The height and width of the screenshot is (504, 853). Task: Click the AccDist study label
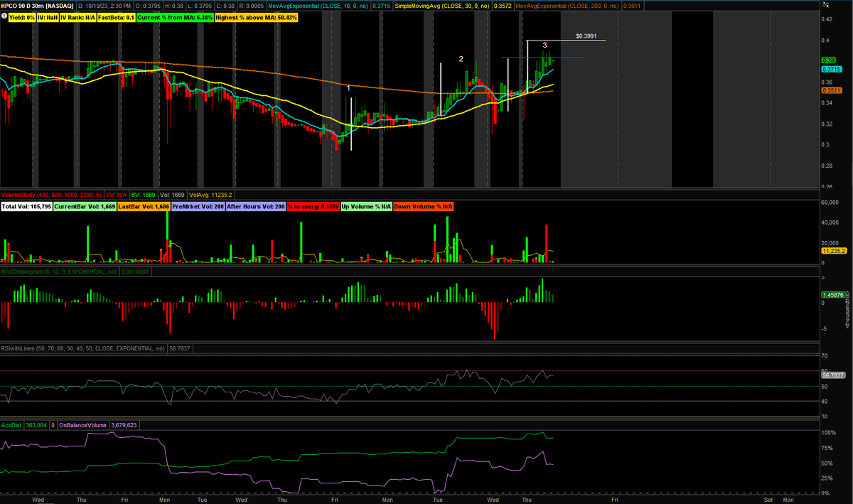click(11, 425)
